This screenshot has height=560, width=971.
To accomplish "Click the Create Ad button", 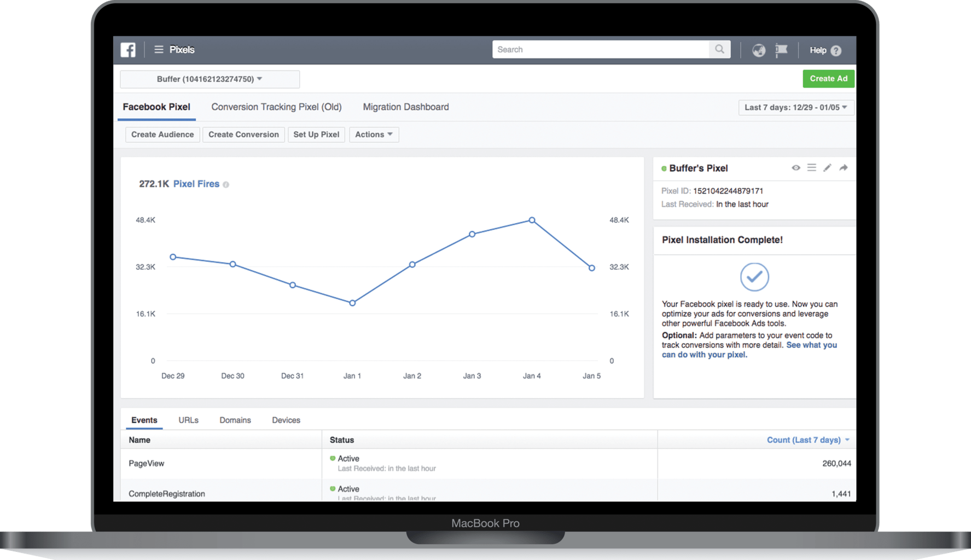I will pos(828,79).
